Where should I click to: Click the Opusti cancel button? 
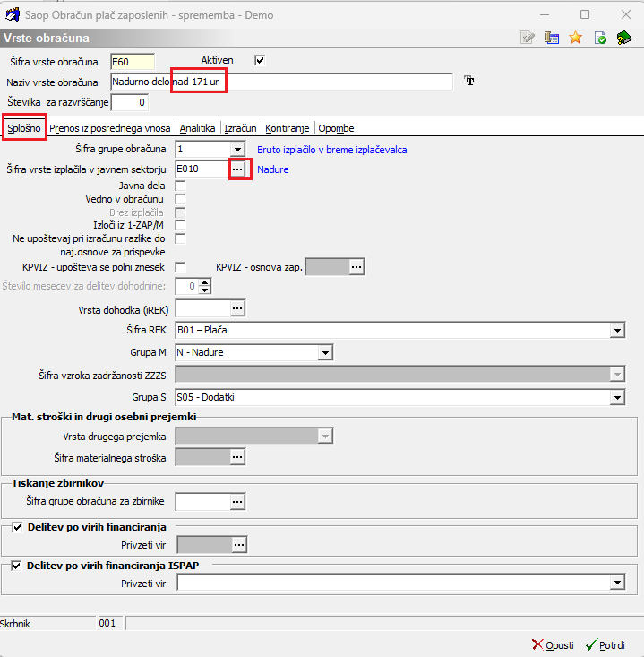click(553, 644)
